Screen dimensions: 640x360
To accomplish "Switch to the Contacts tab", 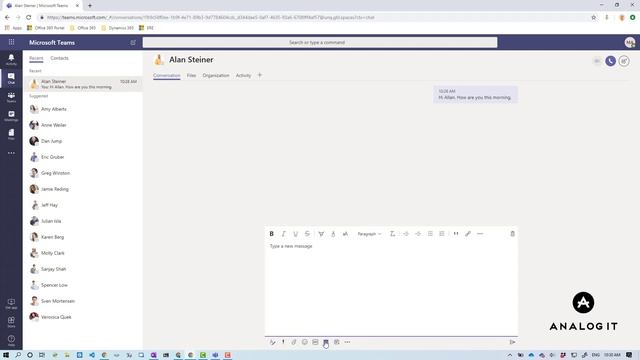I will (59, 58).
